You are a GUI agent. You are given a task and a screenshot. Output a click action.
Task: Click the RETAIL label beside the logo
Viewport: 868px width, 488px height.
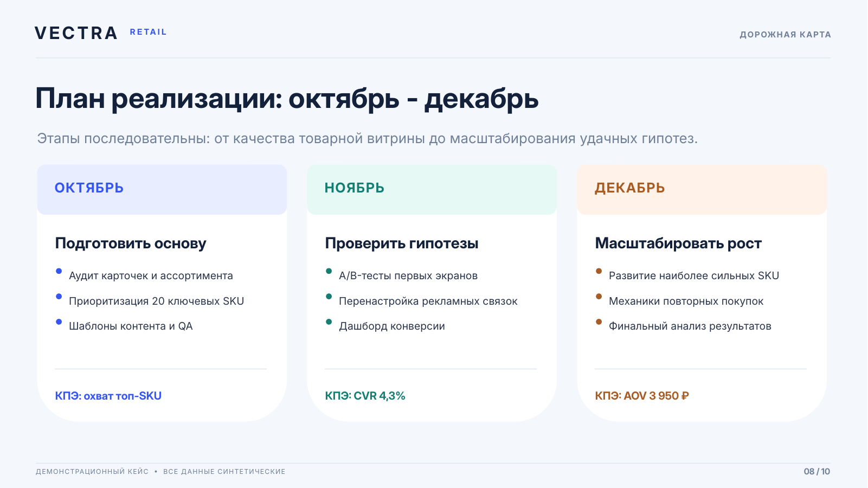click(148, 32)
